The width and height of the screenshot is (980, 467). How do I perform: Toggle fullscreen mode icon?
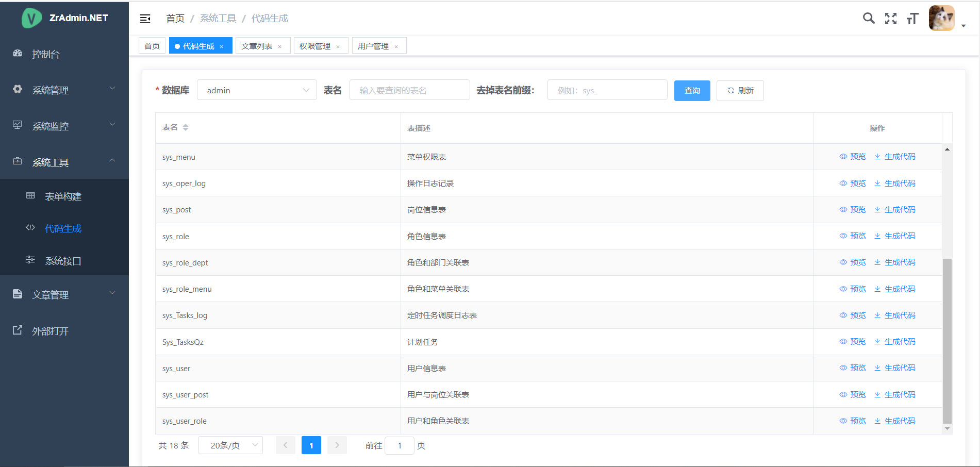(x=890, y=19)
